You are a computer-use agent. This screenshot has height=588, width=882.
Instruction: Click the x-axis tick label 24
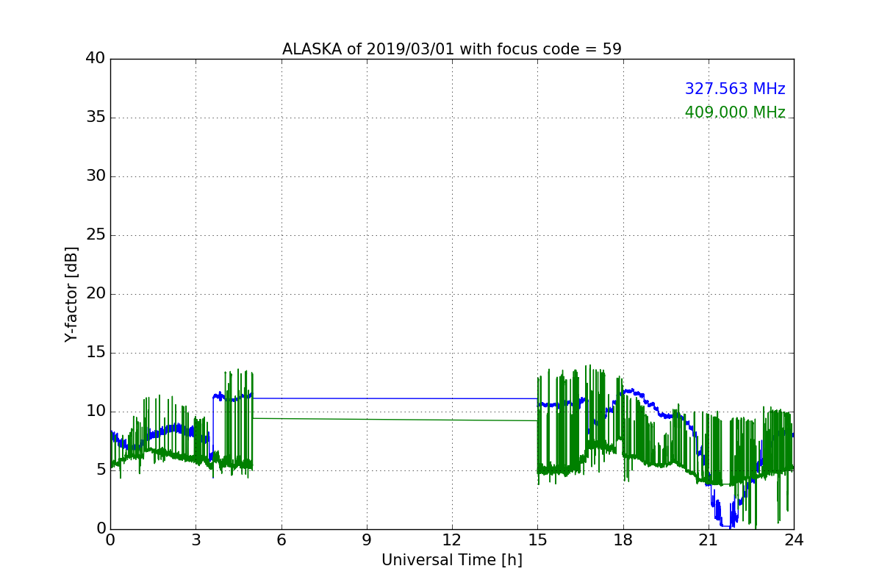click(x=794, y=540)
